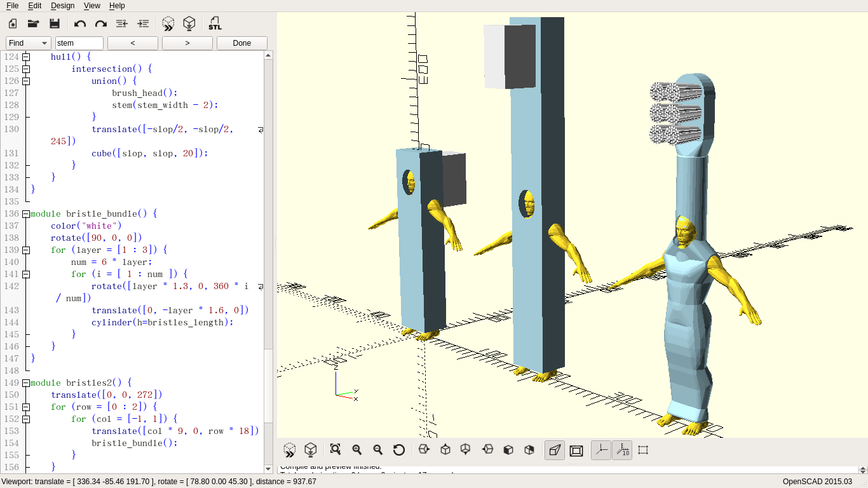Viewport: 868px width, 488px height.
Task: Toggle Perspective projection
Action: coord(555,450)
